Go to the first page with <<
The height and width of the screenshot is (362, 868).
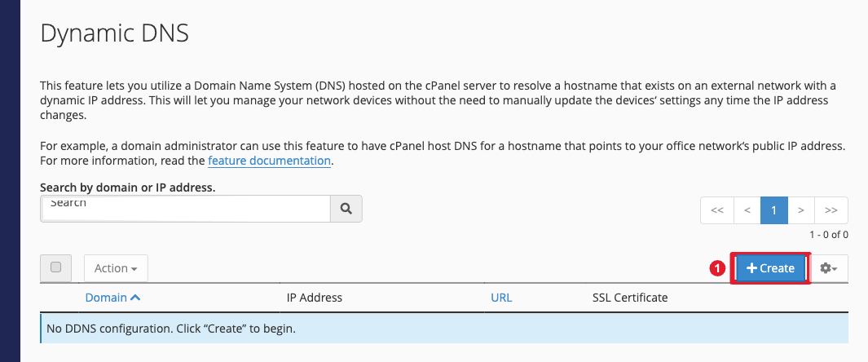717,210
